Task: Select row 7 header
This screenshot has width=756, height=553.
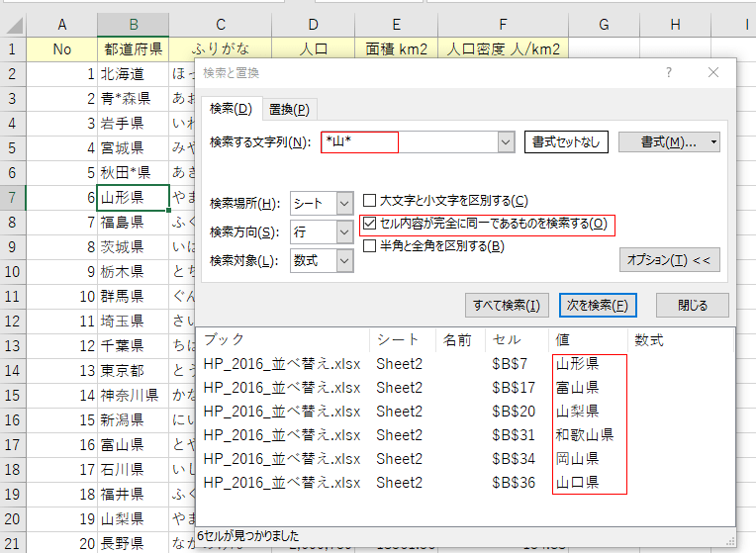Action: coord(13,197)
